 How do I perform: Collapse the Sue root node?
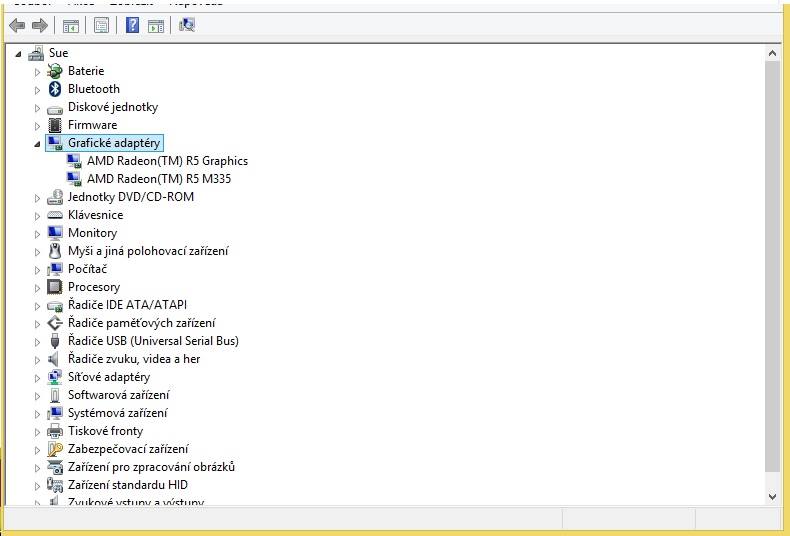point(19,54)
